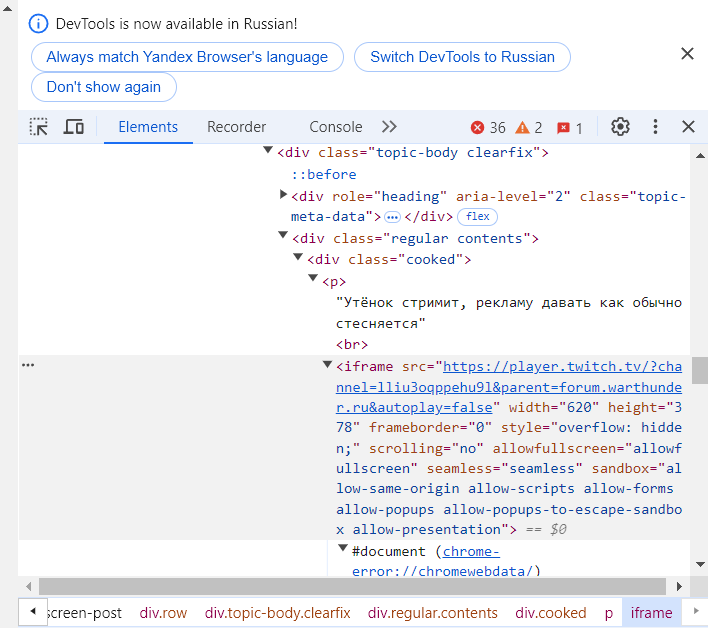Click vertical scrollbar down arrow in DOM tree
The height and width of the screenshot is (628, 708).
(x=700, y=564)
